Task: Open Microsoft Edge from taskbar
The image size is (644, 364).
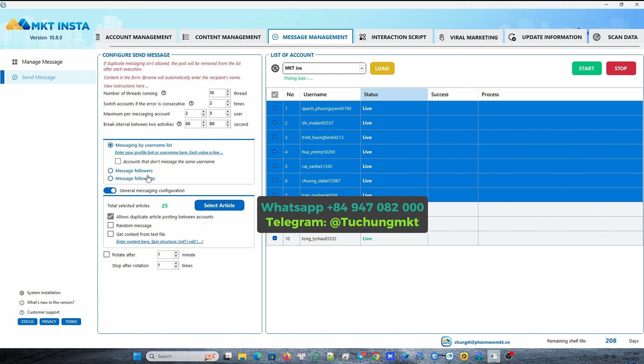Action: coord(257,356)
